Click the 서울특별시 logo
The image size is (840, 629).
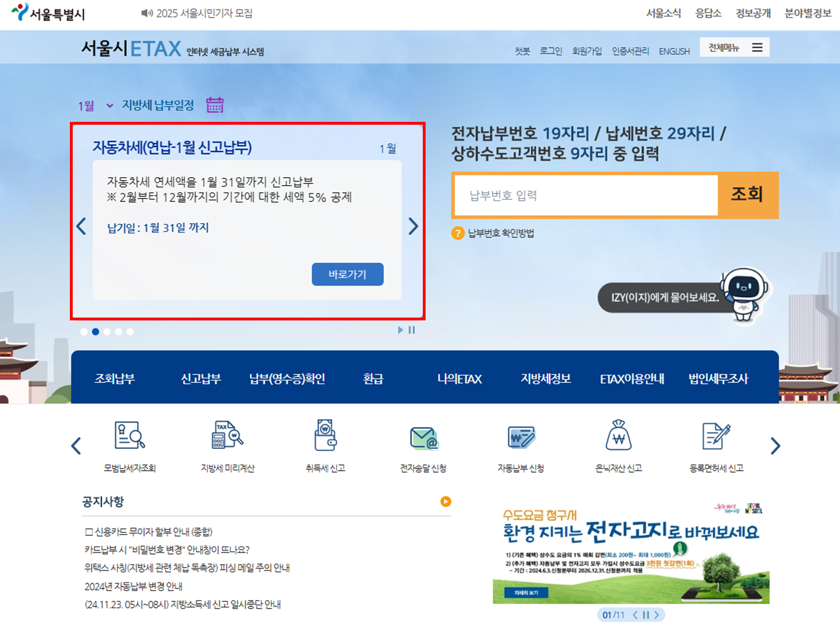pyautogui.click(x=48, y=12)
